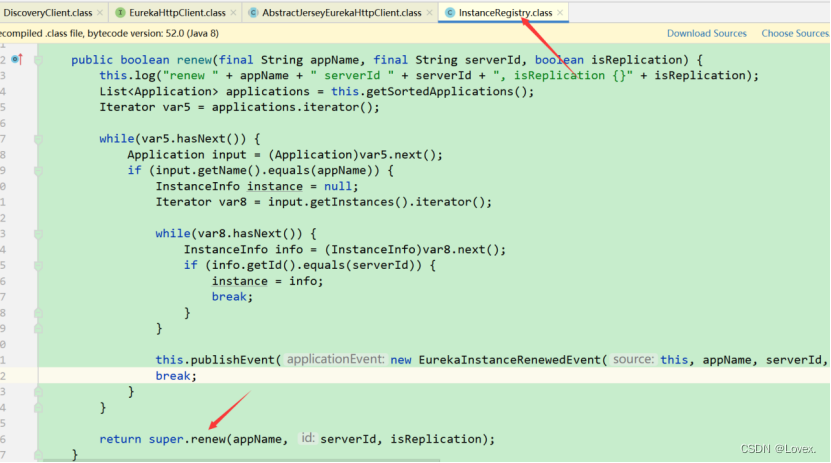Image resolution: width=831 pixels, height=463 pixels.
Task: Click the interface icon on EurekaHttpClient tab
Action: [120, 13]
